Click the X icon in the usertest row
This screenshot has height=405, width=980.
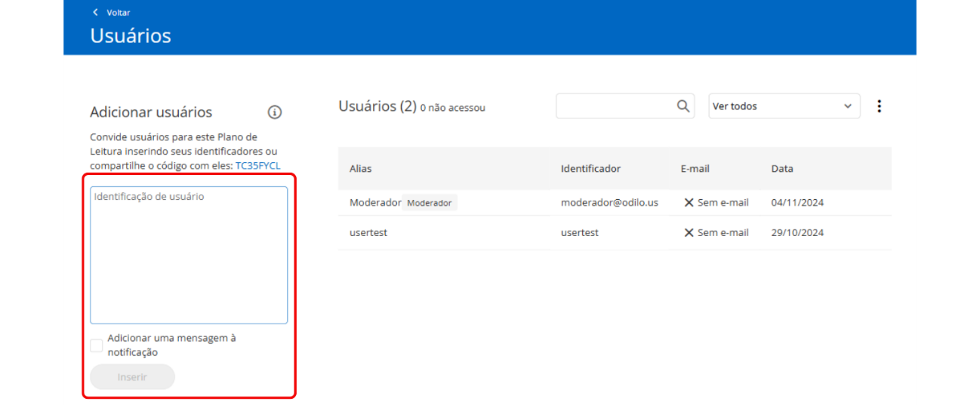tap(689, 233)
